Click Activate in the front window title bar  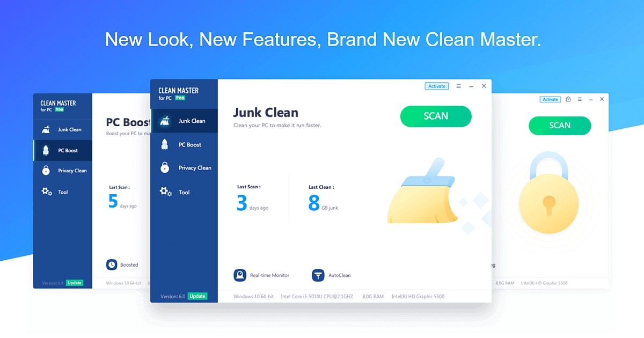pos(437,86)
